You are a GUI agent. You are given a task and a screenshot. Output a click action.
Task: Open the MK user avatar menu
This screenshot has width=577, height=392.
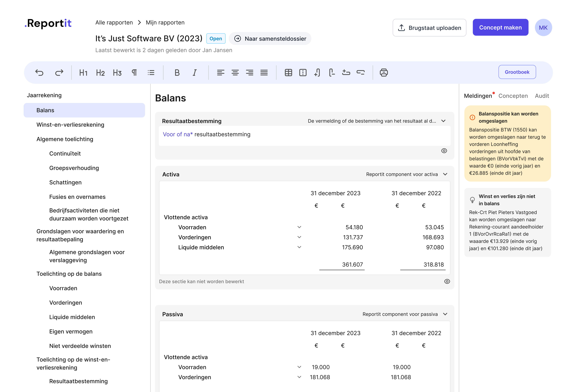543,28
